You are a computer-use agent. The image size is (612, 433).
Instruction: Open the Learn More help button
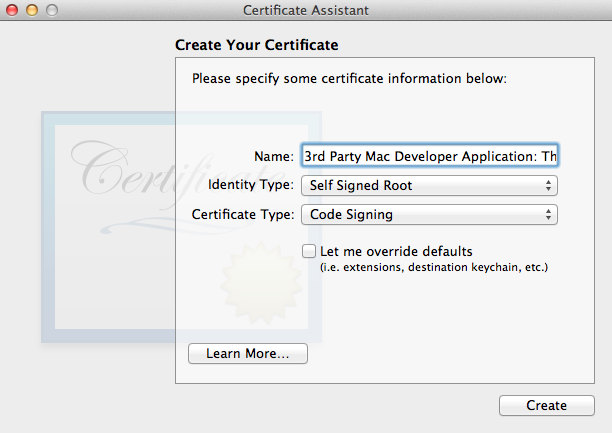tap(247, 353)
